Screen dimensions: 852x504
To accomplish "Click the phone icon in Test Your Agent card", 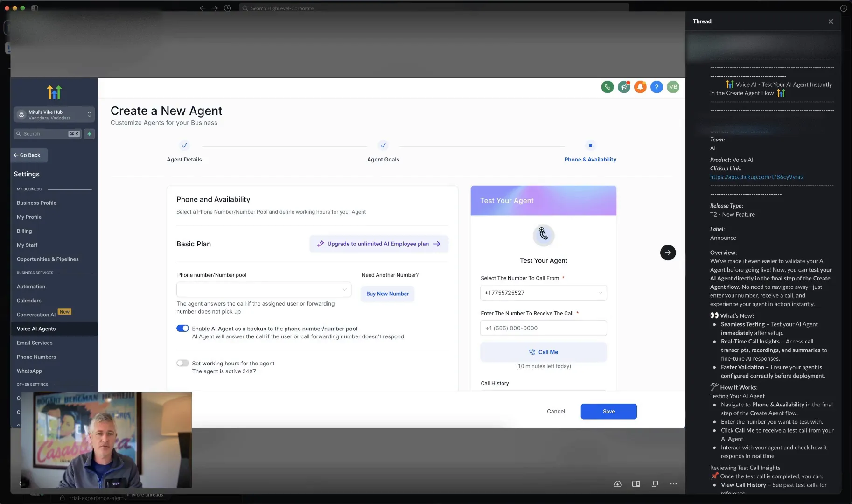I will pyautogui.click(x=544, y=235).
